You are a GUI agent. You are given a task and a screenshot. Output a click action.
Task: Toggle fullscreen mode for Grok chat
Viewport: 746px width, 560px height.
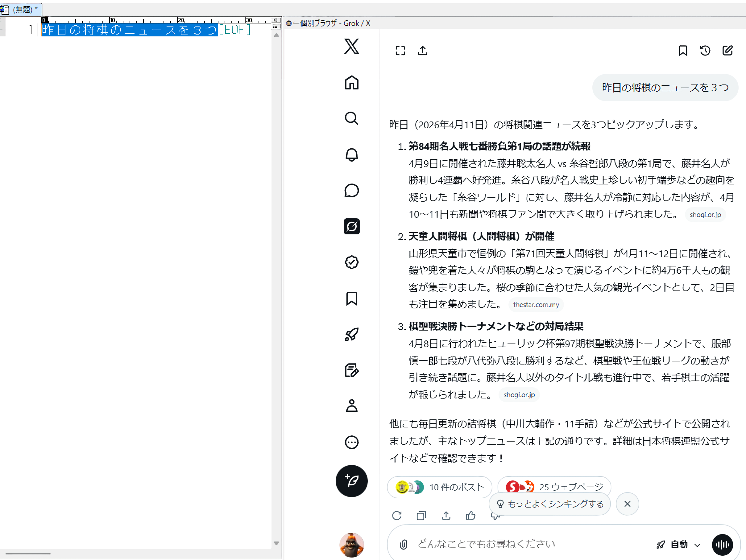pos(400,51)
